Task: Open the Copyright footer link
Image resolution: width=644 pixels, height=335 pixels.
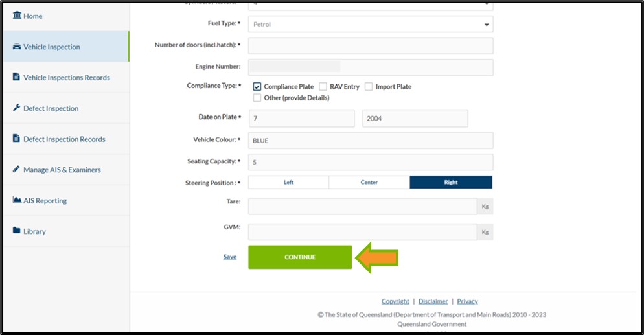Action: [395, 301]
